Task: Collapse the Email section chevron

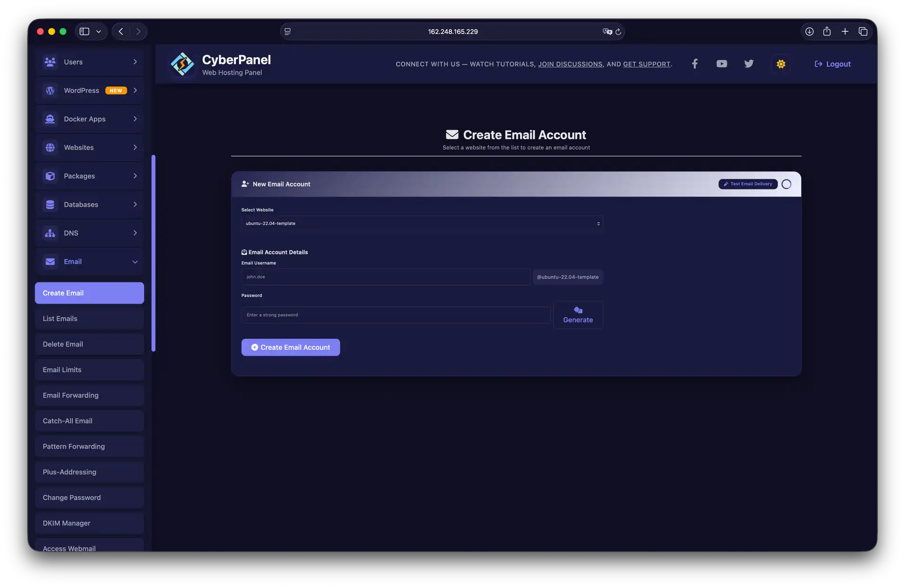Action: [x=135, y=261]
